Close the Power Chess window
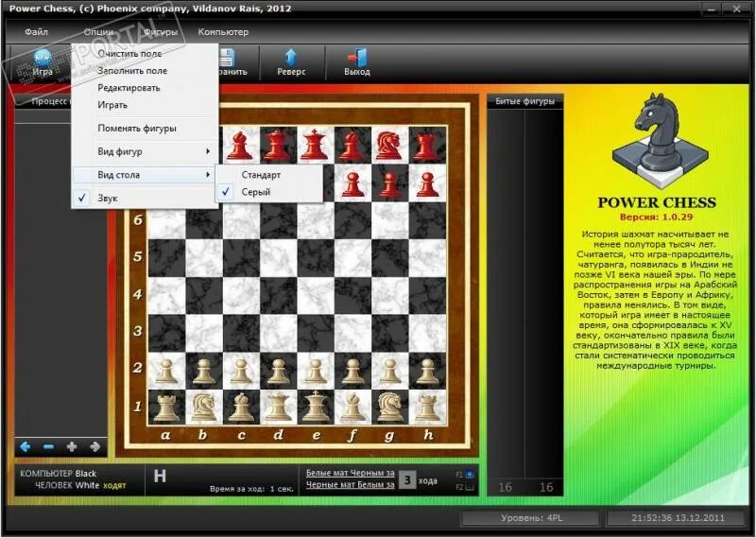The height and width of the screenshot is (538, 756). [x=737, y=9]
